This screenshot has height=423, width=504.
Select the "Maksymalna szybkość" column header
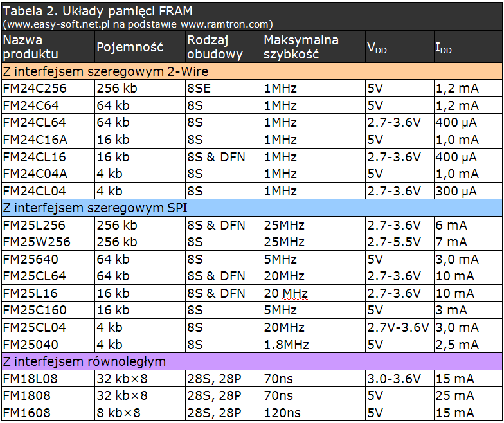point(314,47)
